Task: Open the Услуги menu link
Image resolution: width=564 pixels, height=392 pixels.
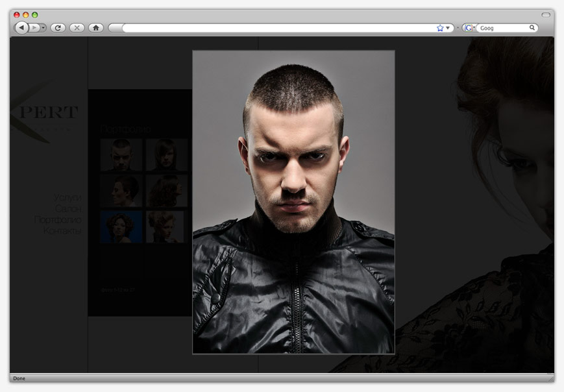Action: point(67,197)
